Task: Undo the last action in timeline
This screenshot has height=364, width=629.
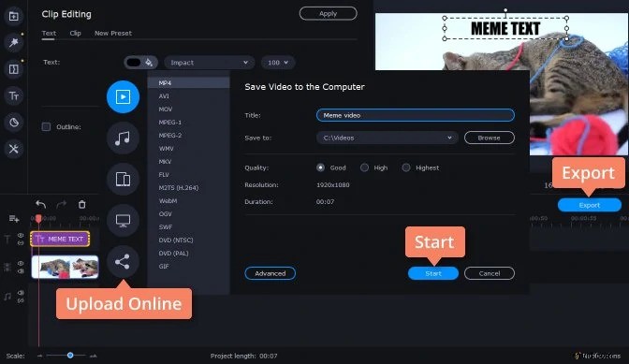Action: coord(40,204)
